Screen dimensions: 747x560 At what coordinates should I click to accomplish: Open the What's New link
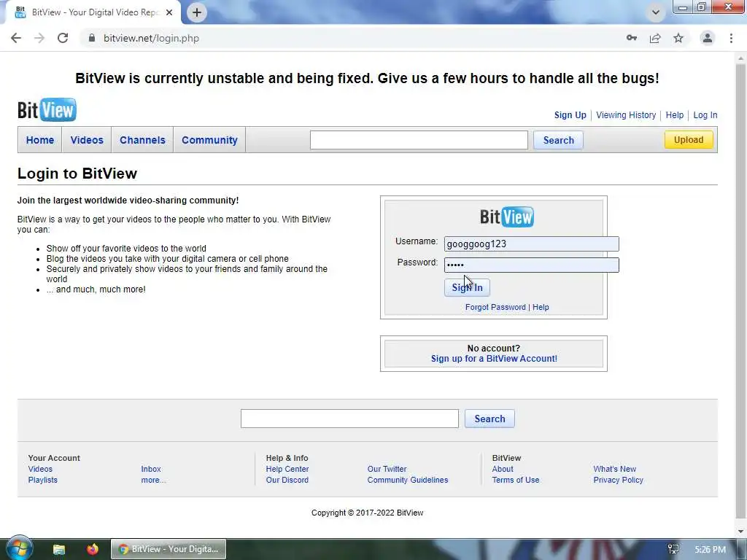614,469
